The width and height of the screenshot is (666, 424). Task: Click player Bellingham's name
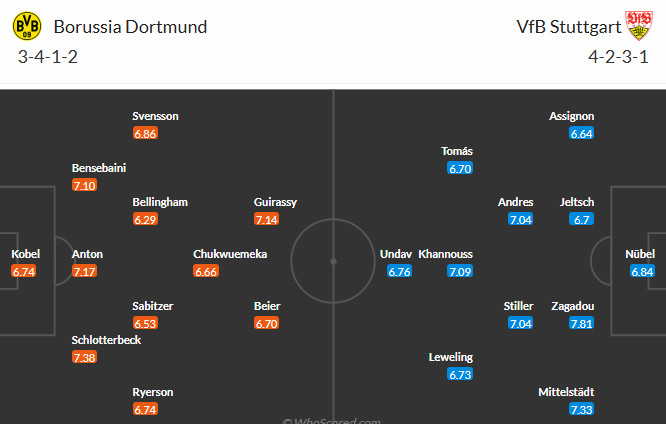pyautogui.click(x=160, y=202)
